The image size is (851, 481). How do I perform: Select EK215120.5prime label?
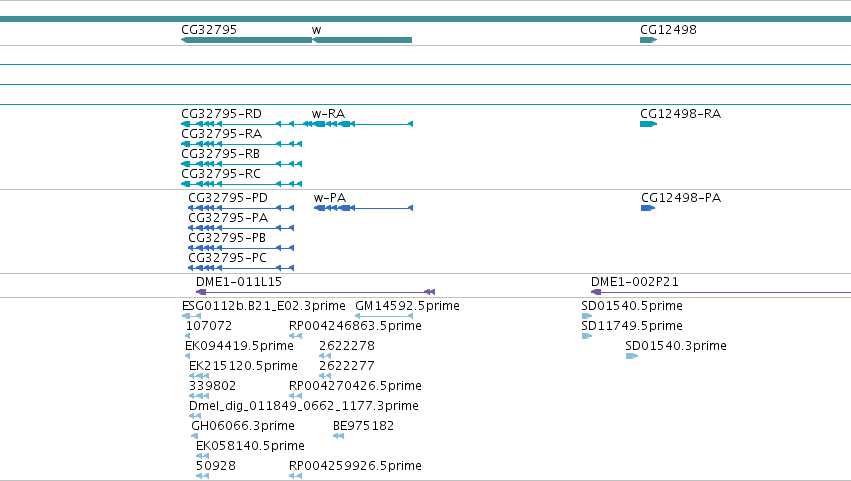243,366
